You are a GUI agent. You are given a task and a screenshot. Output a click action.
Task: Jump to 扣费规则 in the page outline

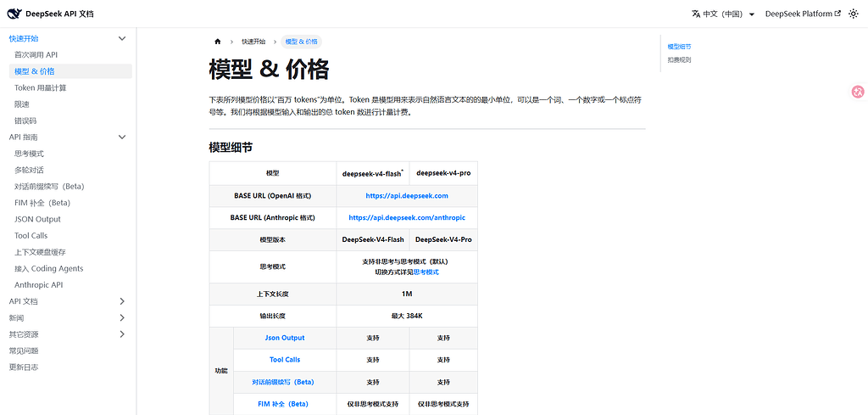tap(679, 60)
